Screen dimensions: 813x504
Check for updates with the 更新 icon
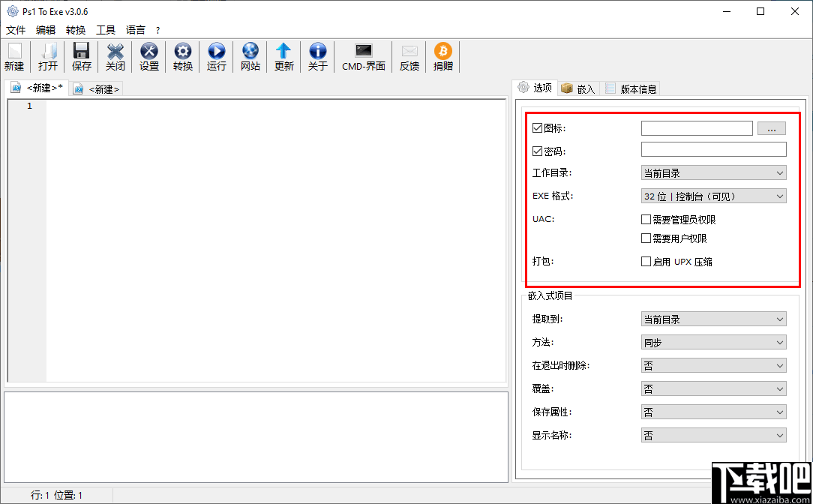(x=283, y=56)
